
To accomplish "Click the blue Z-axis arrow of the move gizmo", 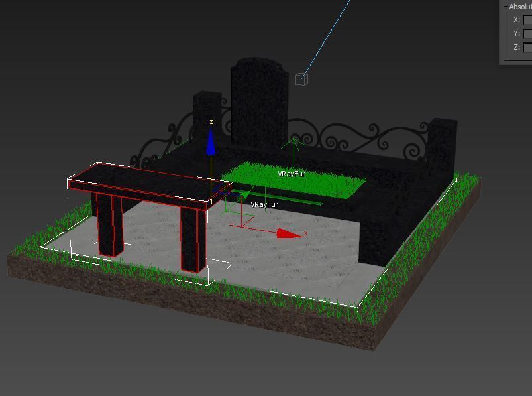I will coord(211,143).
